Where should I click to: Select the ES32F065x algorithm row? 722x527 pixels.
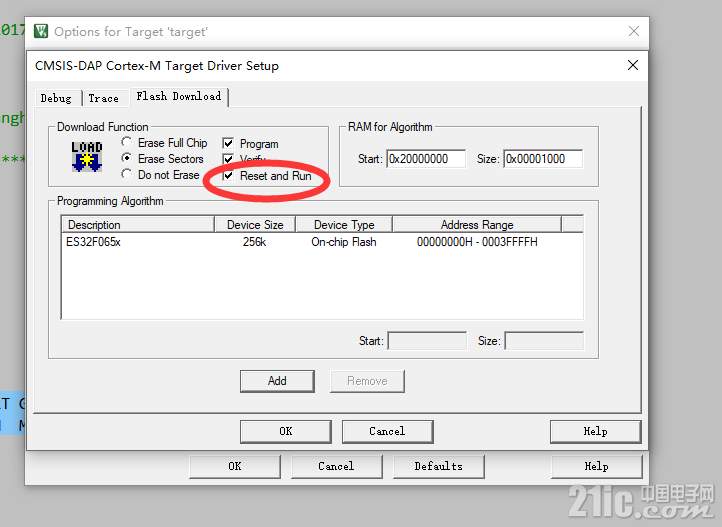pyautogui.click(x=322, y=242)
